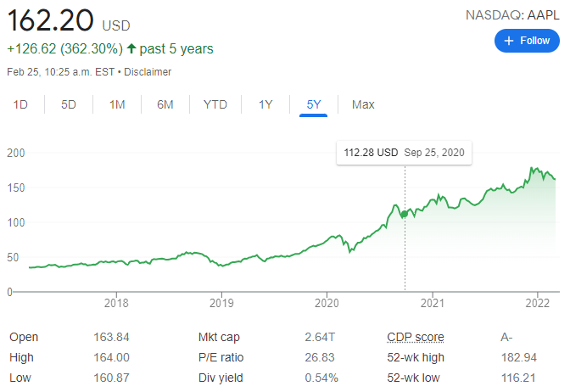Image resolution: width=570 pixels, height=392 pixels.
Task: Click the chart tooltip showing 112.28 USD
Action: pyautogui.click(x=405, y=154)
